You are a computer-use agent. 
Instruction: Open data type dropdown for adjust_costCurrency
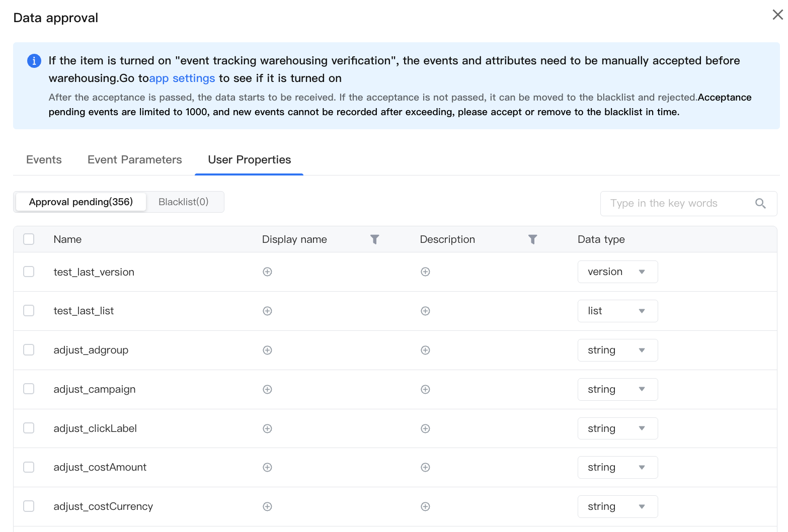pyautogui.click(x=617, y=506)
